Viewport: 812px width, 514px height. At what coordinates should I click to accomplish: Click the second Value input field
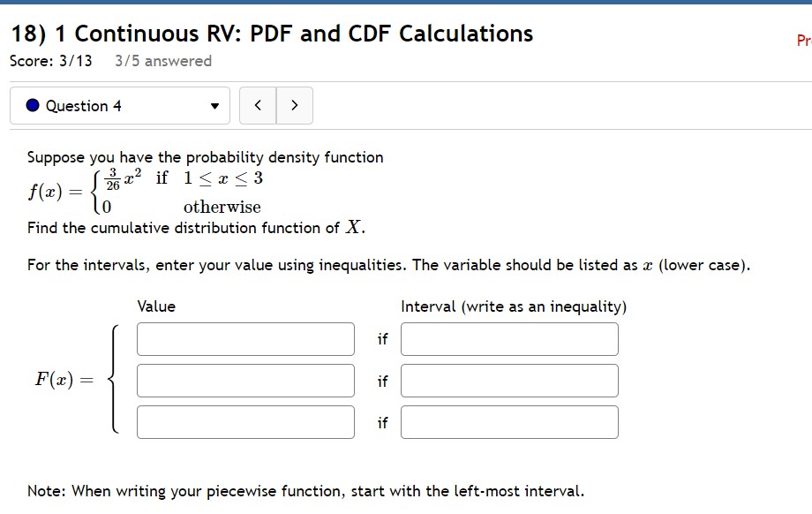(244, 380)
